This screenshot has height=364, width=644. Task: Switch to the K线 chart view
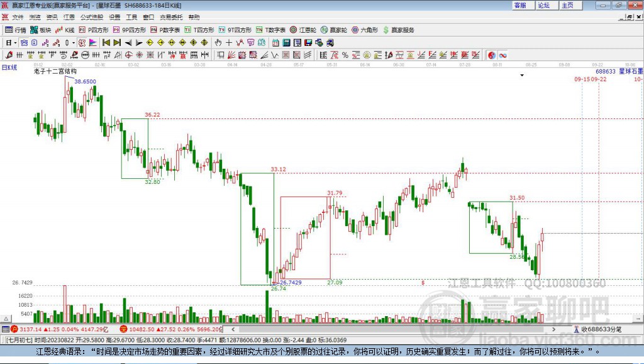65,30
